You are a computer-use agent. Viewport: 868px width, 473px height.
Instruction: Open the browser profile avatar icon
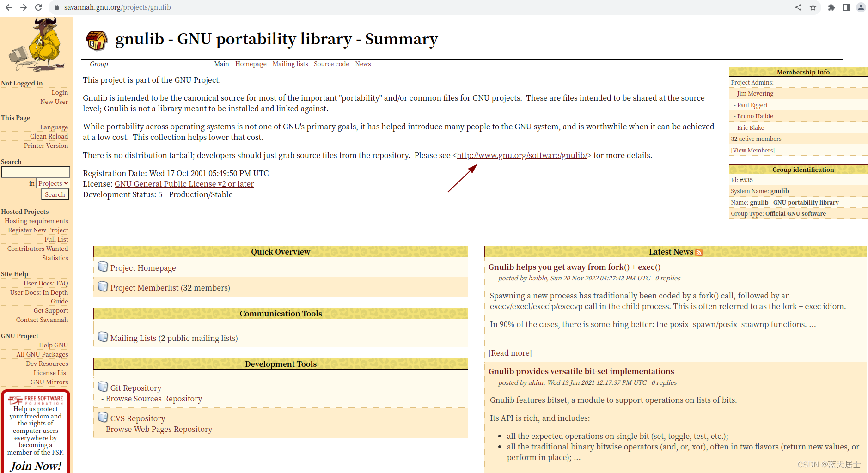pos(861,7)
